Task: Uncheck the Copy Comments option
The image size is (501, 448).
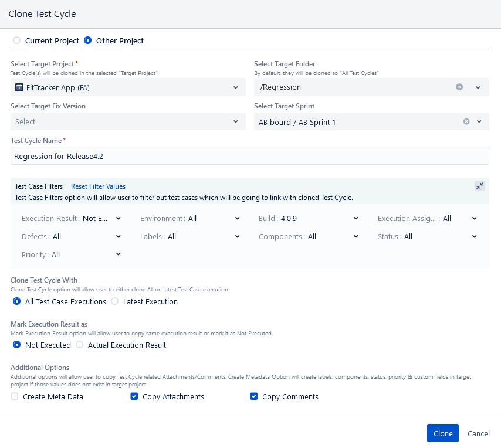Action: pyautogui.click(x=253, y=396)
